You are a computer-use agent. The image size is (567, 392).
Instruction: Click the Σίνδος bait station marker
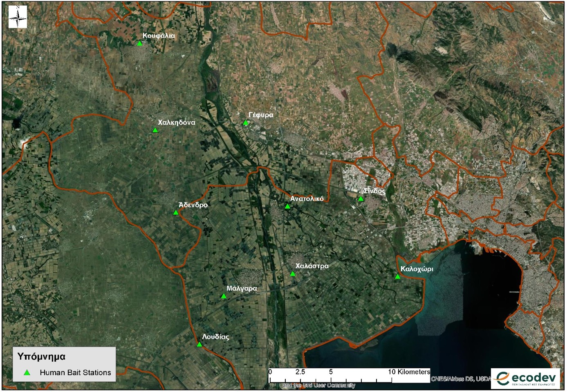click(x=361, y=199)
